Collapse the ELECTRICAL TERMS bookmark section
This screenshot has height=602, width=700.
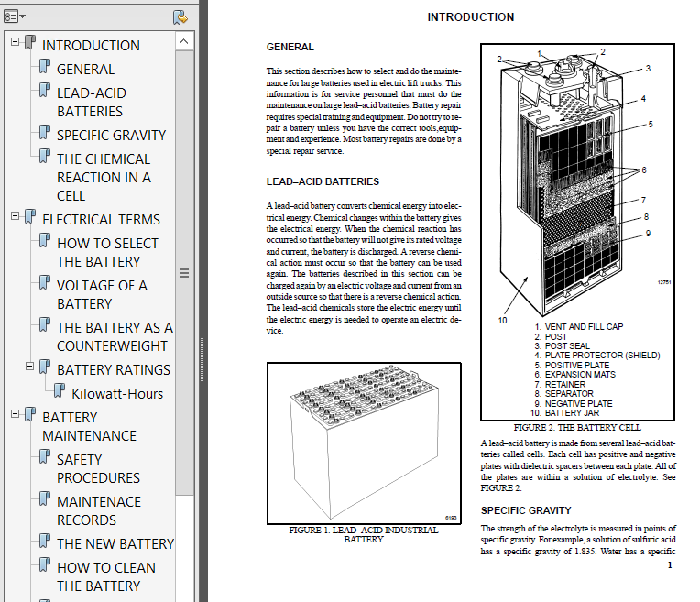click(x=16, y=215)
